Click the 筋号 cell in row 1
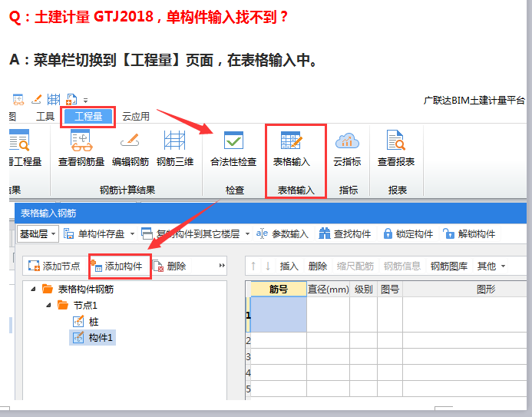This screenshot has height=417, width=532. point(279,315)
